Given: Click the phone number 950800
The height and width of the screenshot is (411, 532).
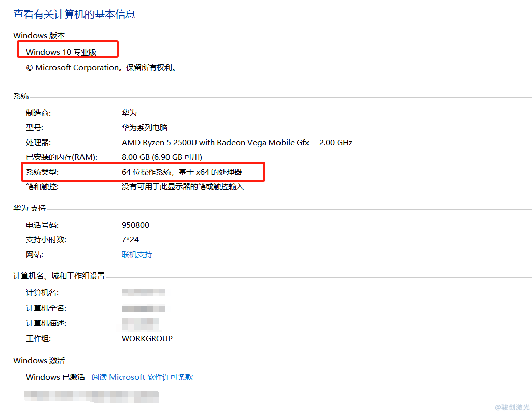Looking at the screenshot, I should [135, 225].
